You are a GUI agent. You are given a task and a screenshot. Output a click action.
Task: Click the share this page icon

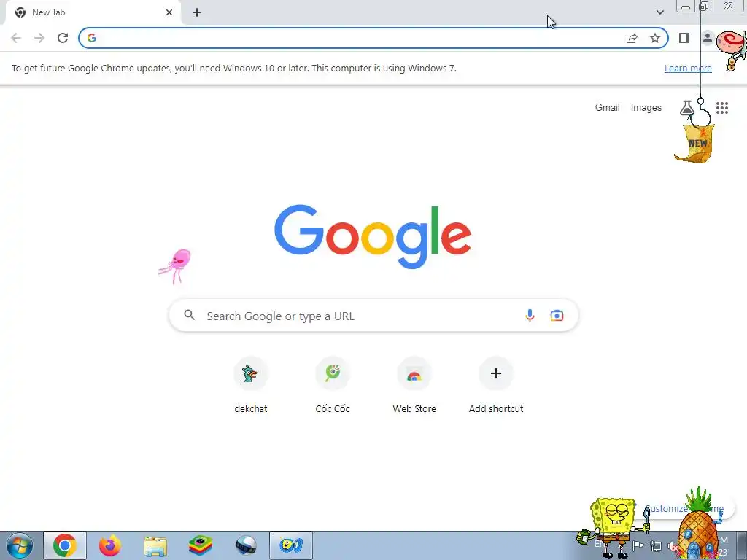point(632,38)
